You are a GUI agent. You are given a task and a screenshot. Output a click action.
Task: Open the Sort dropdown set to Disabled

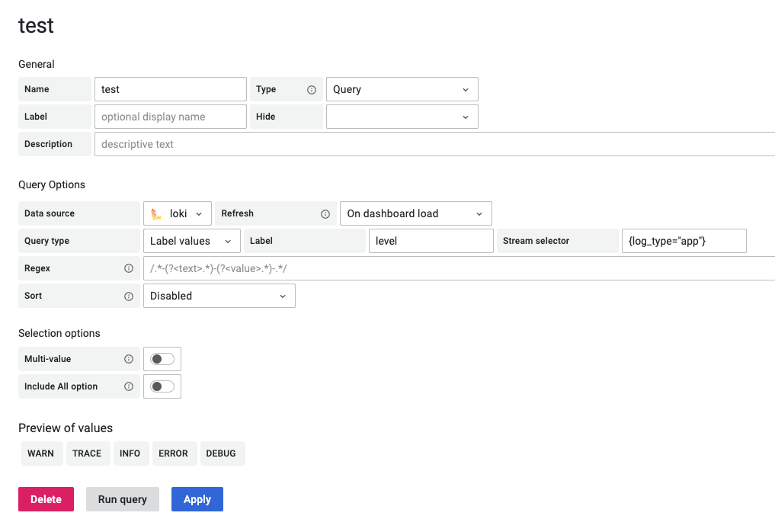[x=219, y=296]
